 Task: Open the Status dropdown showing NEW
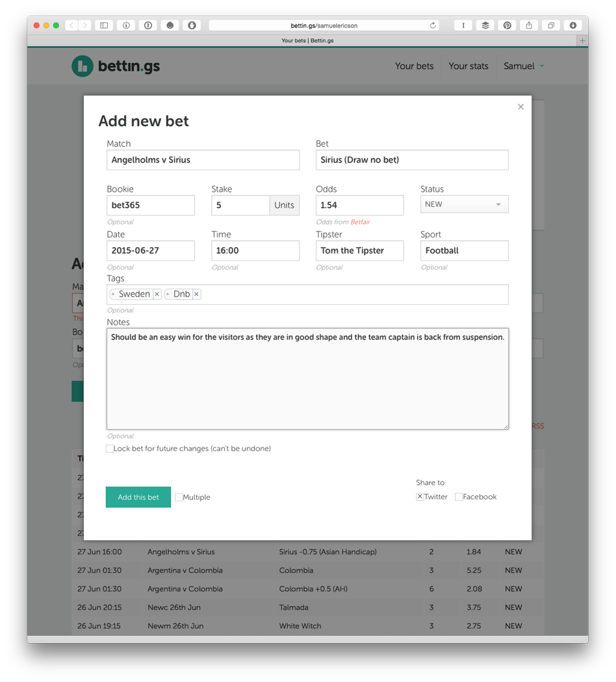465,204
